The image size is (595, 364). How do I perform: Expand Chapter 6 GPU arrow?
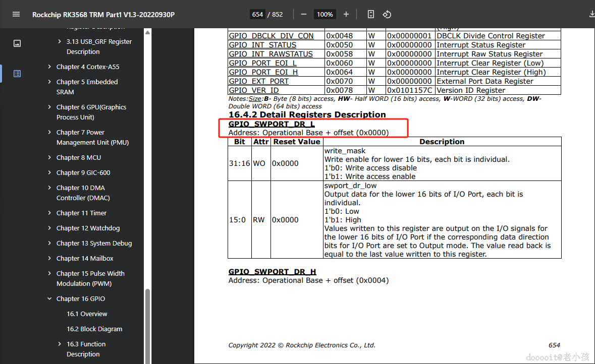pos(49,107)
